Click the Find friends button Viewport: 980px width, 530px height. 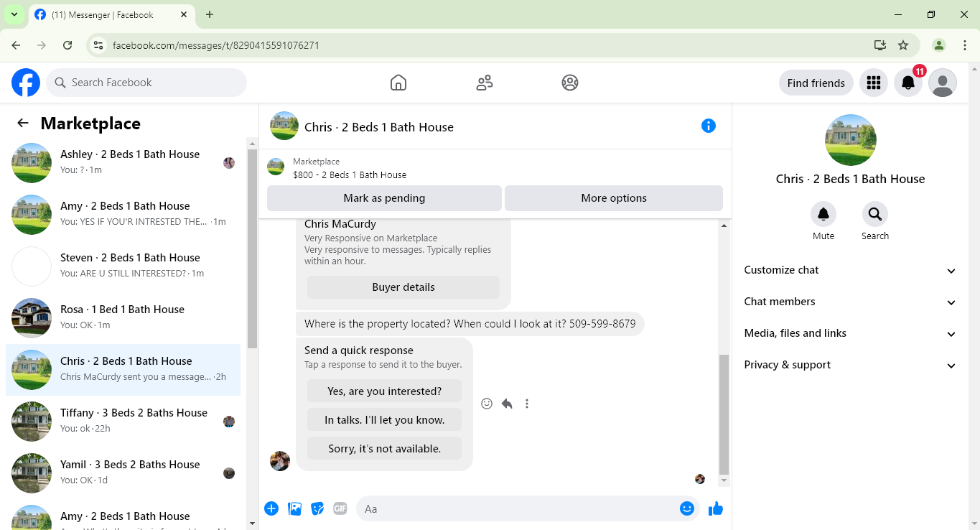click(x=816, y=83)
